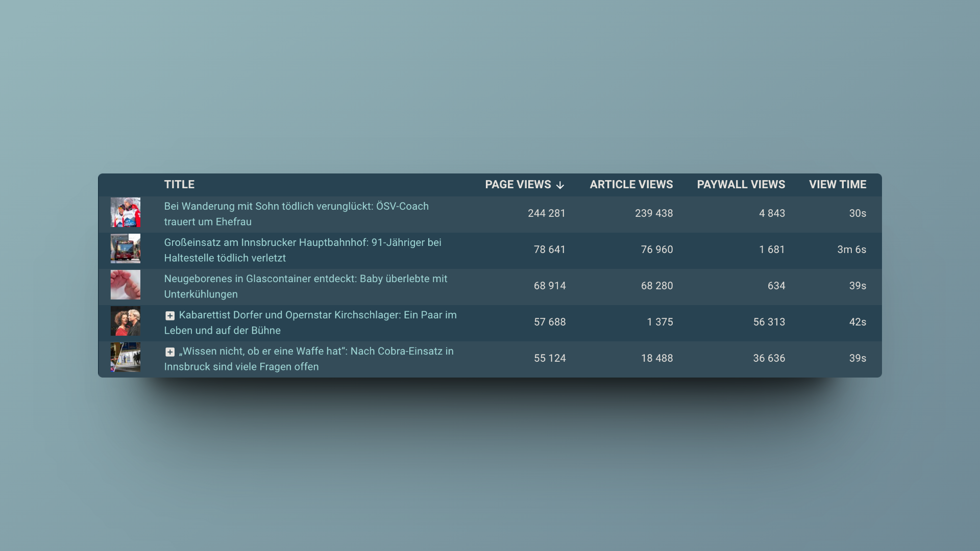Sort by the Title column header
Viewport: 980px width, 551px height.
tap(179, 185)
